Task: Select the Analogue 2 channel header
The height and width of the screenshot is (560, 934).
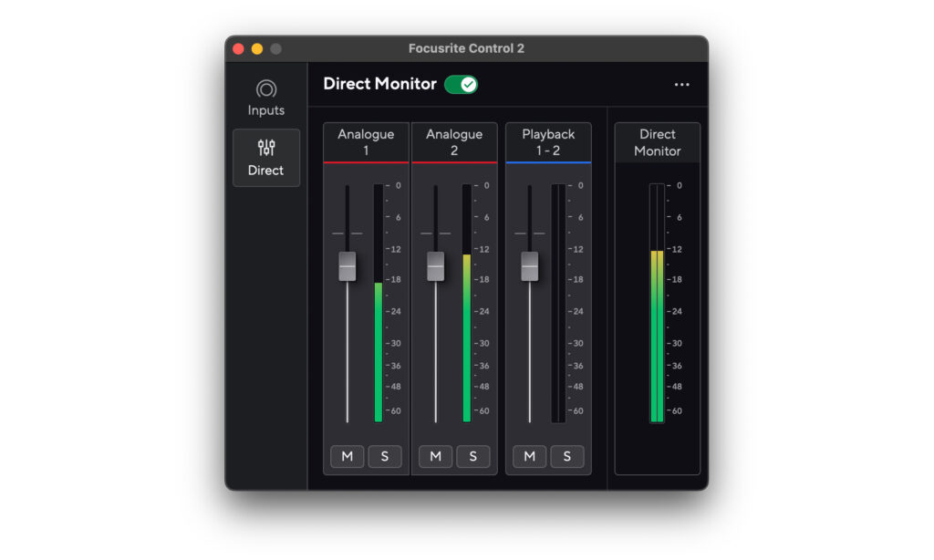Action: point(454,142)
